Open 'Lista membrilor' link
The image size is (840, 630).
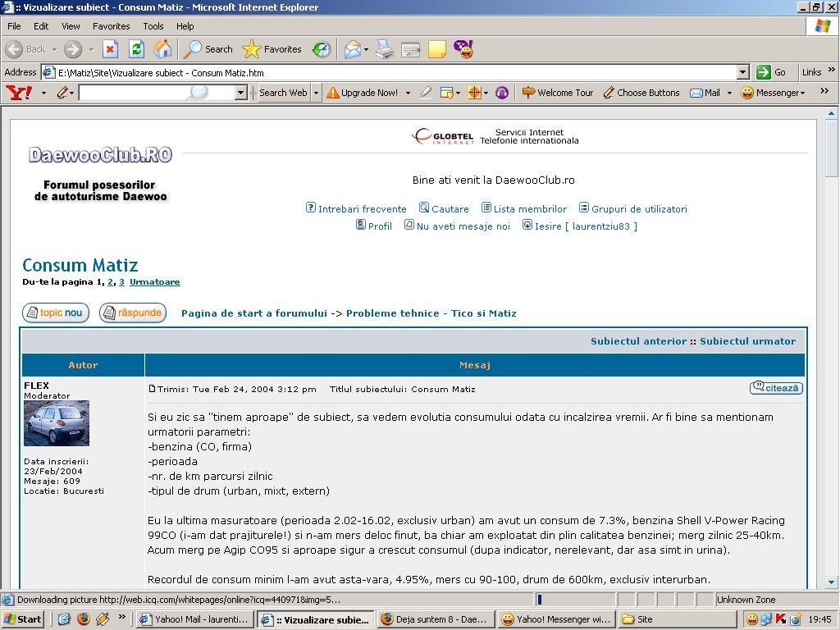coord(530,209)
